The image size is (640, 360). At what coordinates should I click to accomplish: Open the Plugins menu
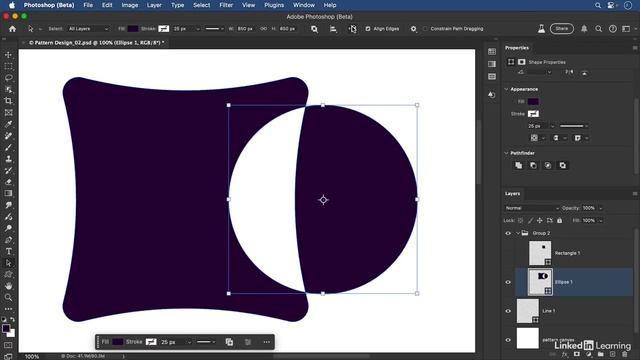tap(274, 5)
